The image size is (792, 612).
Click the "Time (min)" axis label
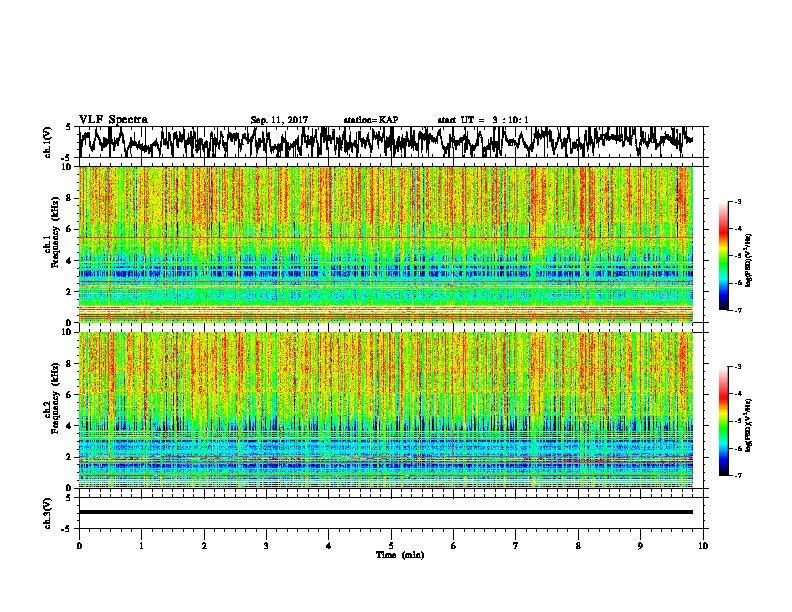coord(400,555)
